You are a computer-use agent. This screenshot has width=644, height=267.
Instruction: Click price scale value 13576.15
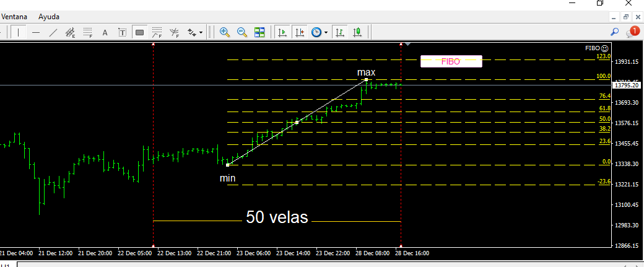coord(627,123)
